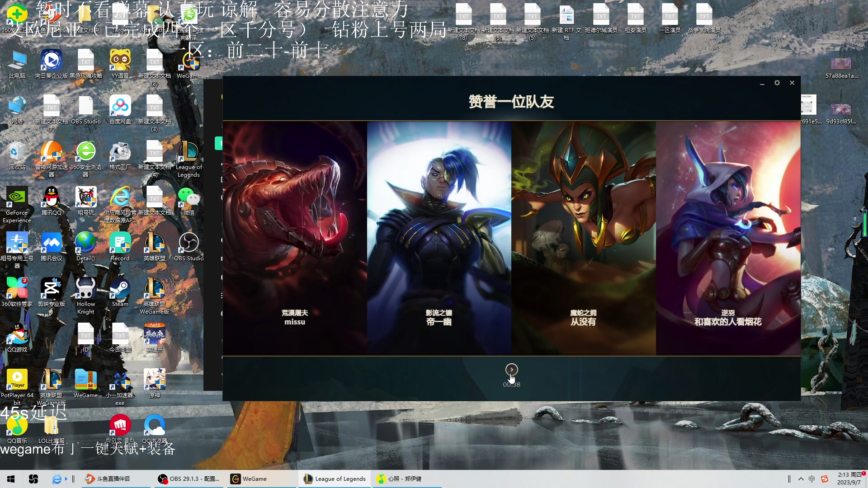
Task: Skip honoring with the arrow button
Action: [x=511, y=370]
